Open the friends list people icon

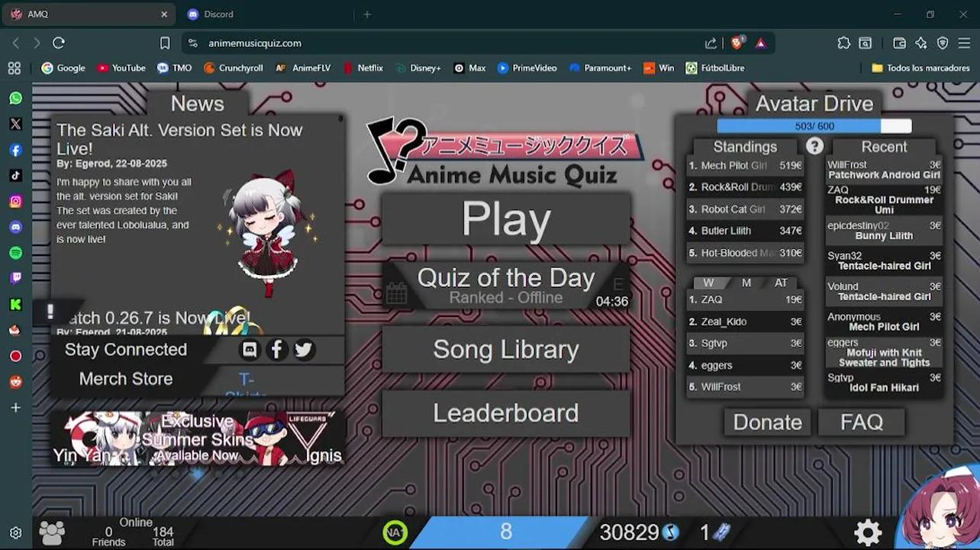click(52, 532)
